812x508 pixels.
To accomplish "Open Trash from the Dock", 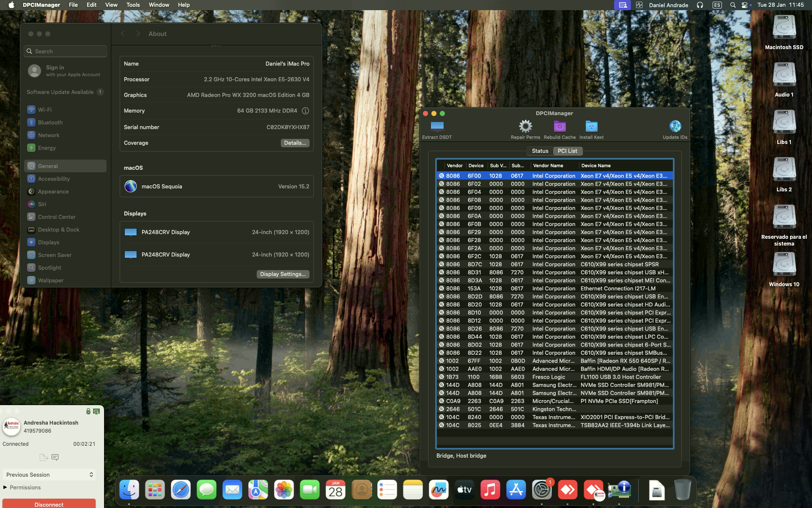I will tap(682, 490).
